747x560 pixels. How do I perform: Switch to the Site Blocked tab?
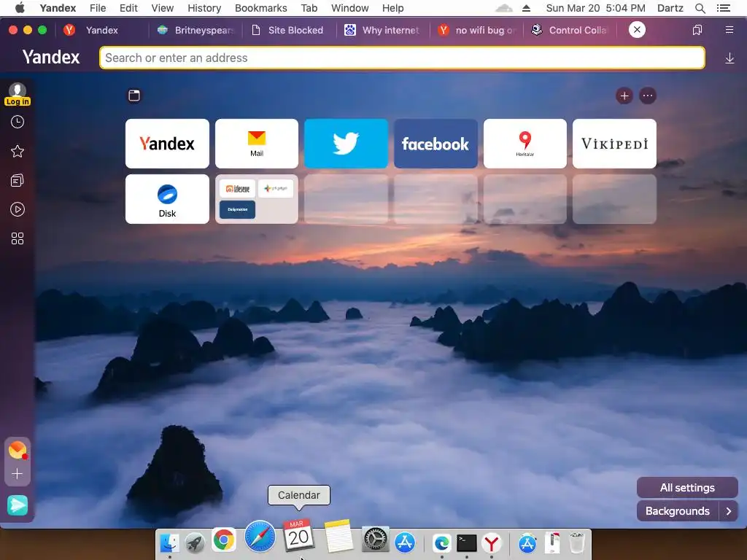click(288, 30)
